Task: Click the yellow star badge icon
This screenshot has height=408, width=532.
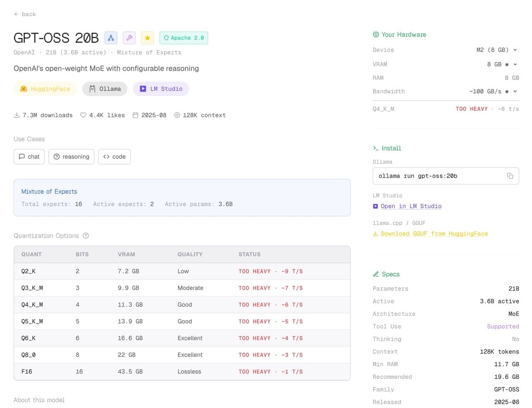Action: tap(148, 38)
